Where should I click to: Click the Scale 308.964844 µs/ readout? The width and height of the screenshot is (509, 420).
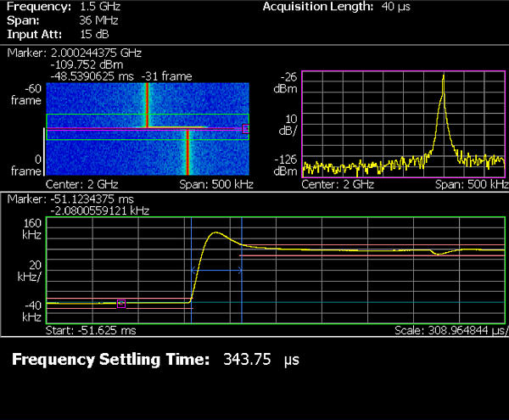pyautogui.click(x=451, y=330)
